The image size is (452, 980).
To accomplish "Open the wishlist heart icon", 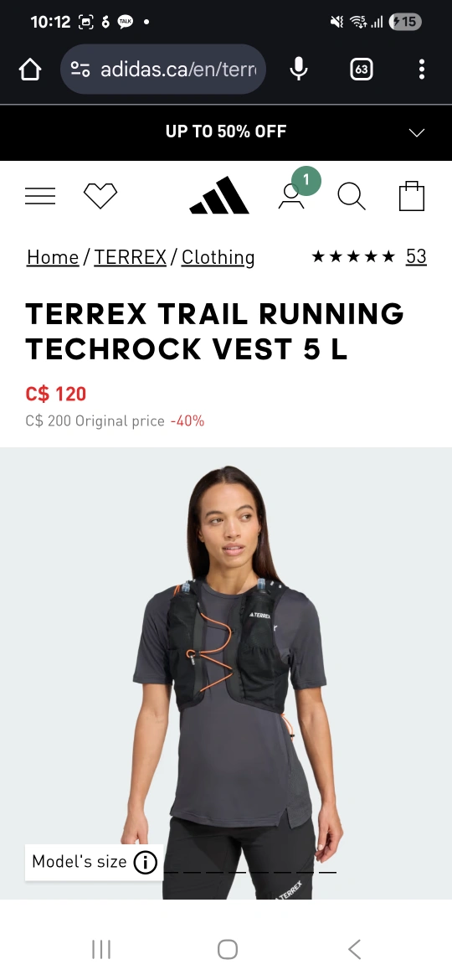I will coord(100,196).
